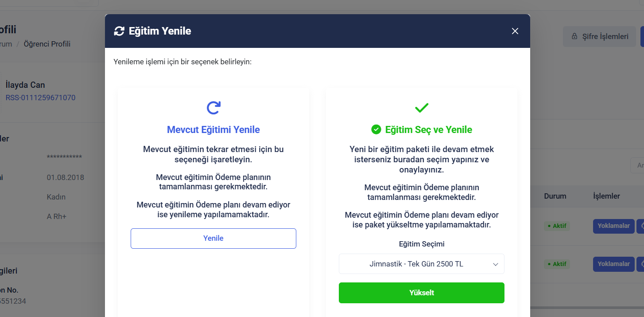Open the Jimnastik - Tek Gün training dropdown
The width and height of the screenshot is (644, 317).
coord(416,264)
